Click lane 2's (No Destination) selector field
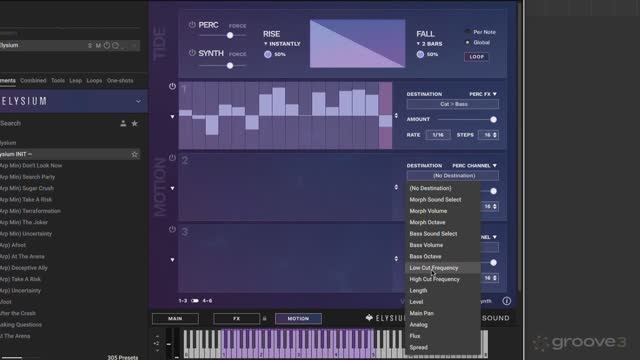Screen dimensions: 640x360 453,176
